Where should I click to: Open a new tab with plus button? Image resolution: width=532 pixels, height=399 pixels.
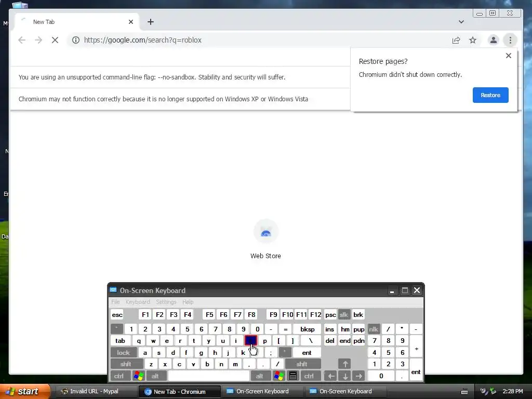(x=151, y=22)
